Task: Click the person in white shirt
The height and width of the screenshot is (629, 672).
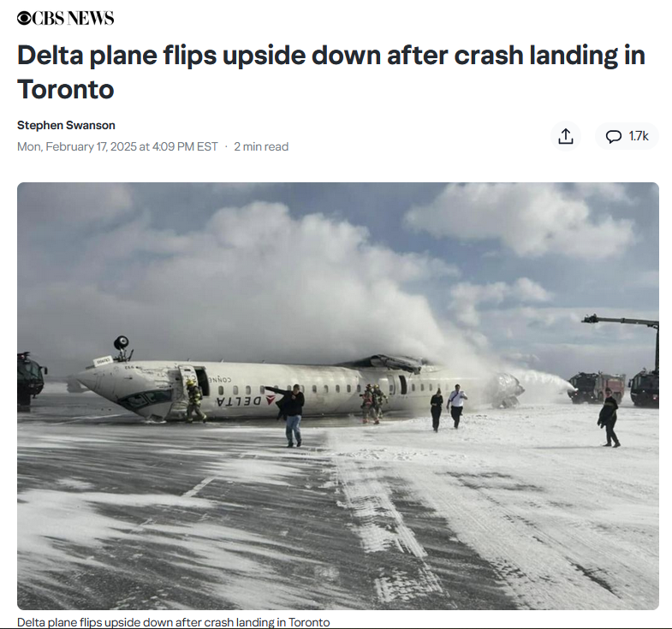Action: click(456, 406)
